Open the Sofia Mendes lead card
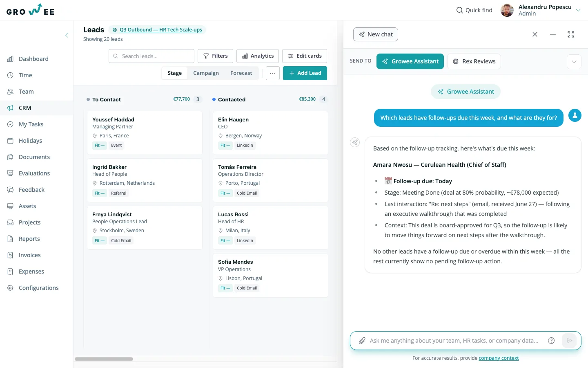 click(x=271, y=275)
